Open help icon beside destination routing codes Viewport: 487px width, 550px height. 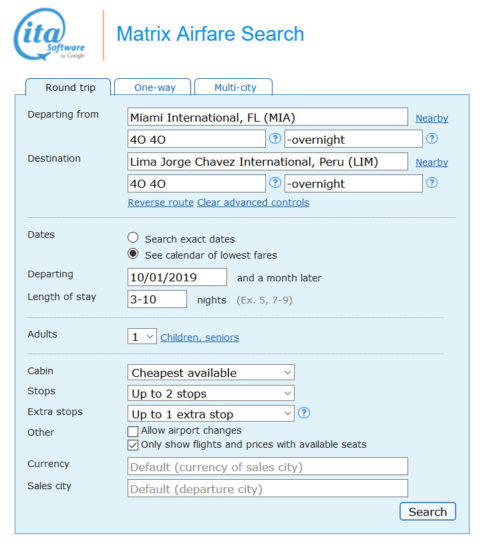pyautogui.click(x=275, y=183)
